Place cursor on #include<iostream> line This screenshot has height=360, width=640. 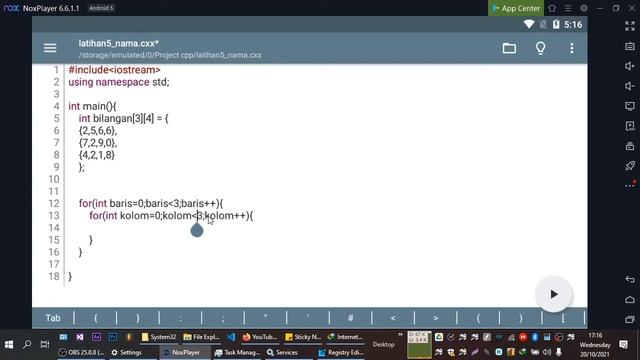114,70
